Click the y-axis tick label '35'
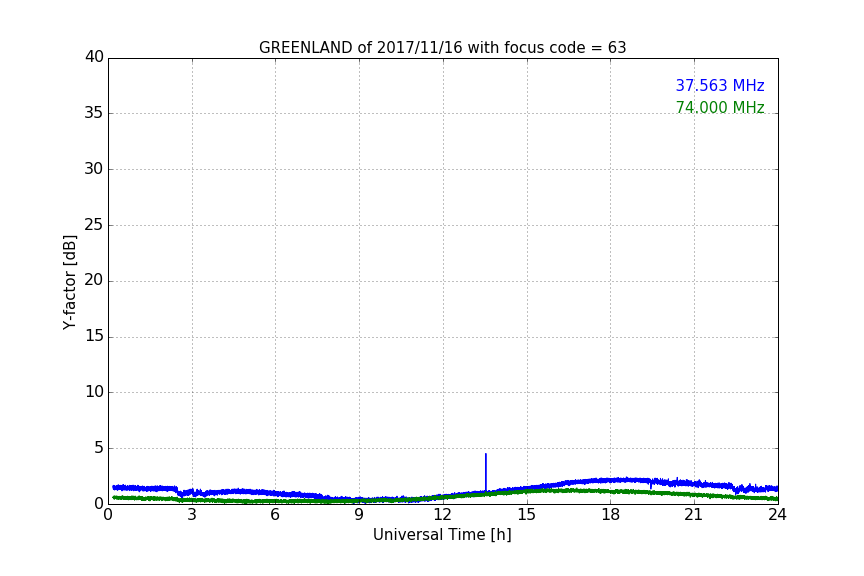Screen dimensions: 864x576 [94, 113]
